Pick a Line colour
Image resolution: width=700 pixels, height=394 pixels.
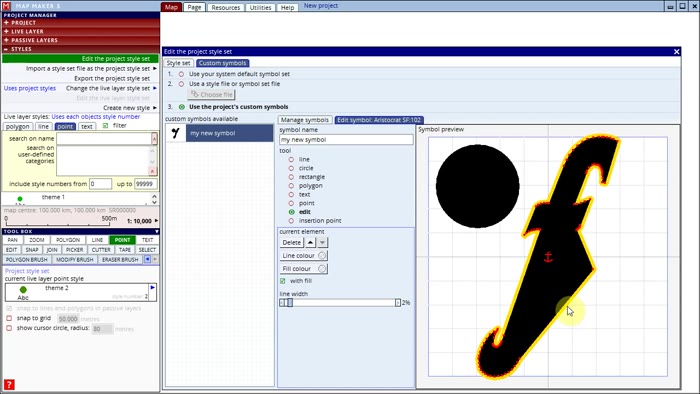(x=304, y=256)
